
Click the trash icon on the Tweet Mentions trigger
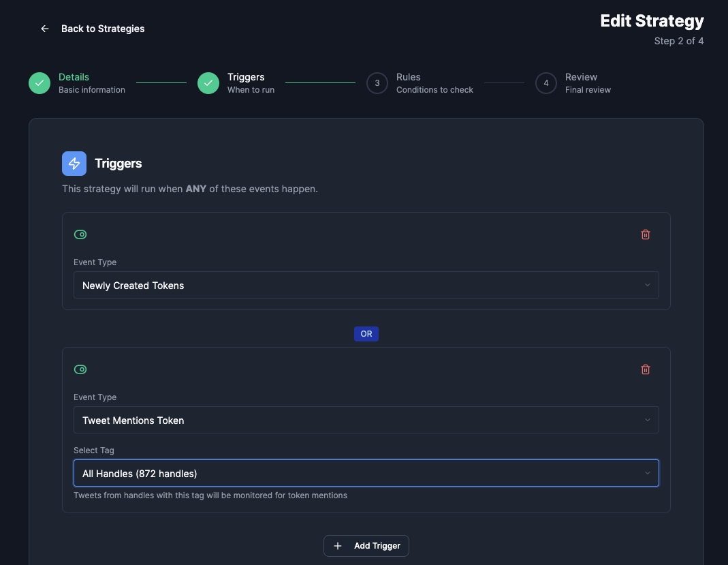645,369
